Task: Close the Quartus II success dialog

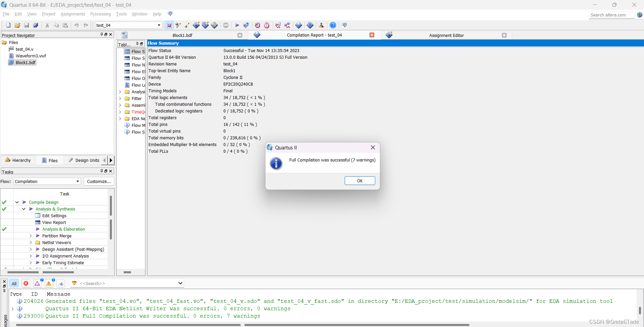Action: click(373, 147)
